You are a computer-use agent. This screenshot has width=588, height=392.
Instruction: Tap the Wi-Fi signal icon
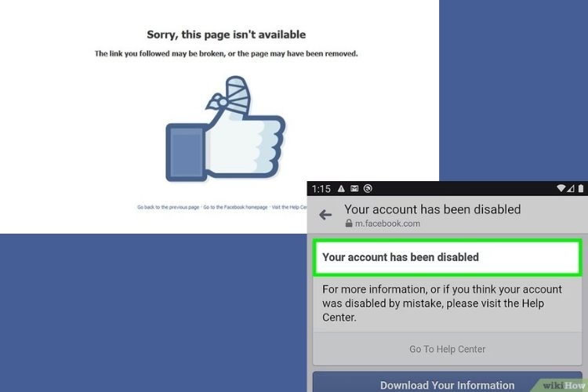click(x=561, y=188)
